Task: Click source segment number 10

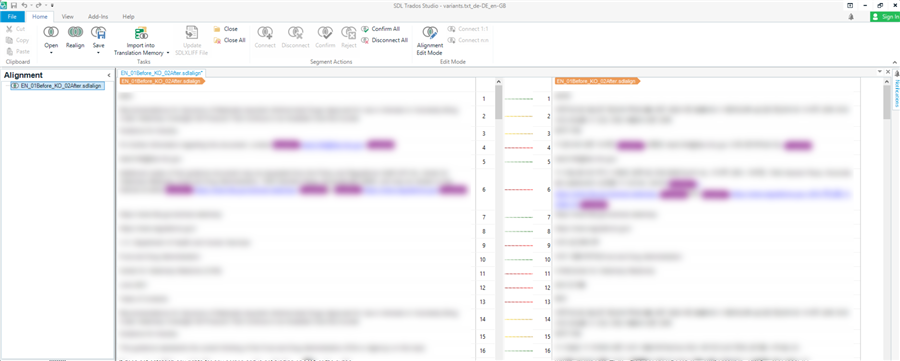Action: pos(484,260)
